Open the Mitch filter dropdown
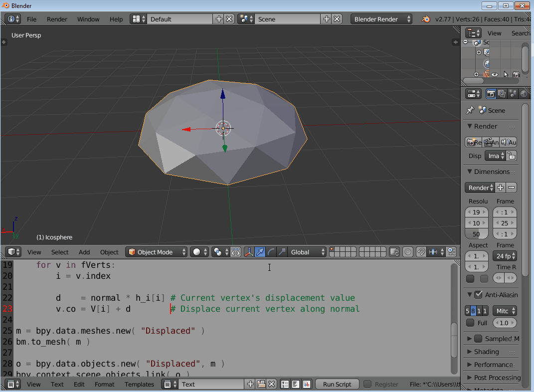The width and height of the screenshot is (534, 392). click(504, 311)
